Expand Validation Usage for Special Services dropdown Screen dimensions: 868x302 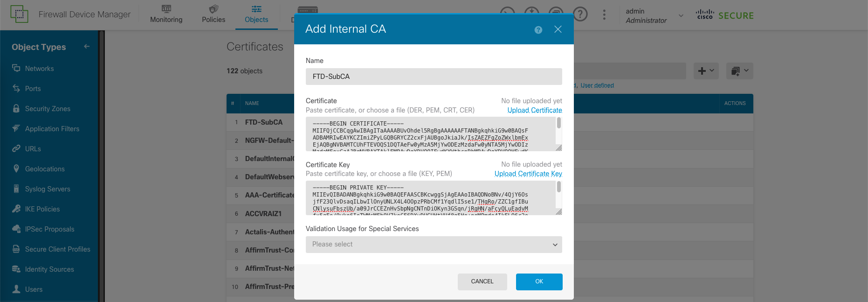click(x=434, y=245)
